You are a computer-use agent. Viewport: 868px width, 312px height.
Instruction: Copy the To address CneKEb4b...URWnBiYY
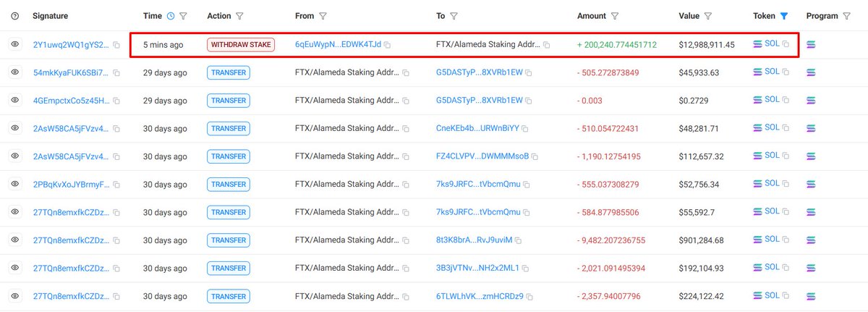[526, 129]
